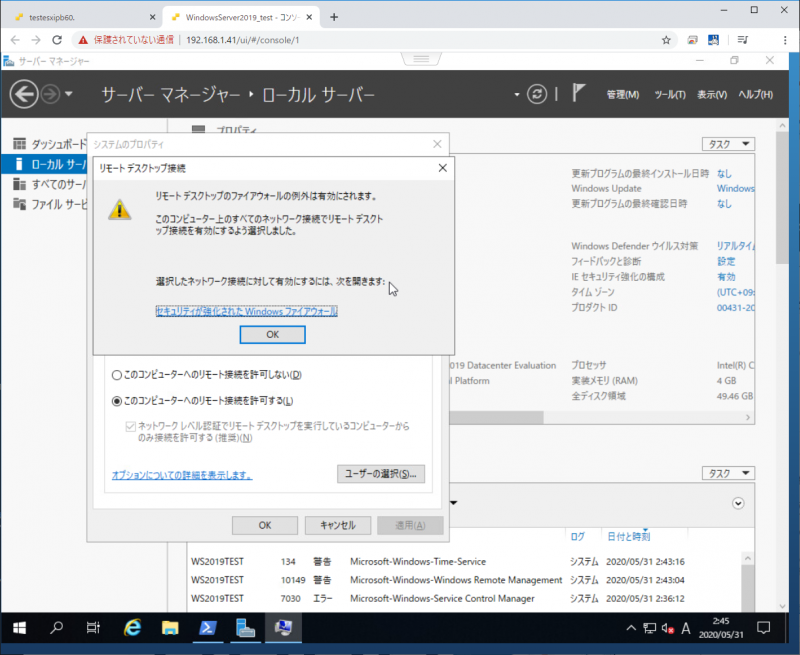
Task: Click the 適用(A) button
Action: (x=410, y=525)
